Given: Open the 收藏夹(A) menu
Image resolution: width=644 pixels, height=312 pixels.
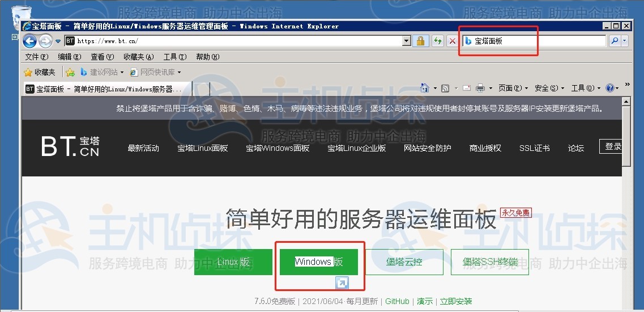Looking at the screenshot, I should (x=138, y=57).
